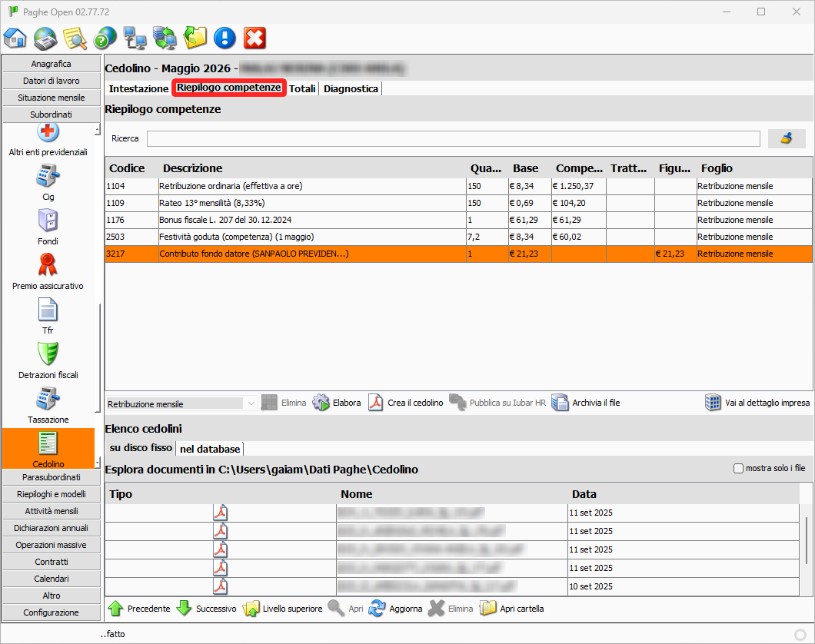Click the home icon in the toolbar
The image size is (815, 644).
point(15,38)
